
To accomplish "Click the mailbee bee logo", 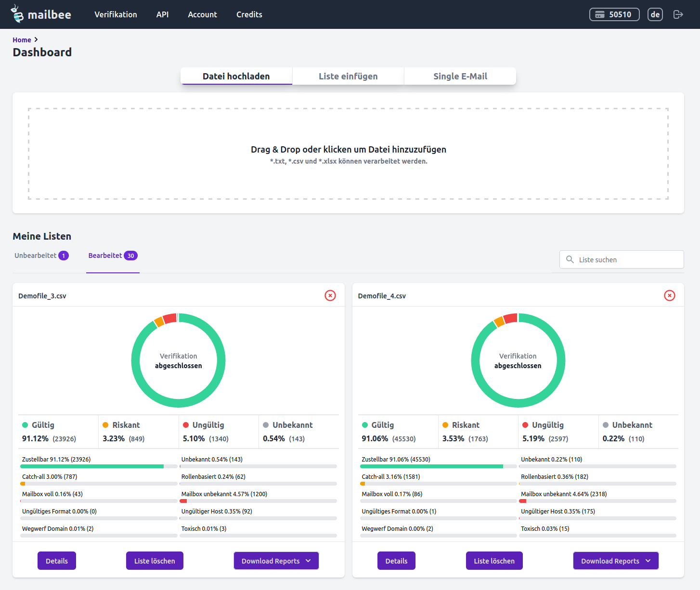I will pos(17,14).
